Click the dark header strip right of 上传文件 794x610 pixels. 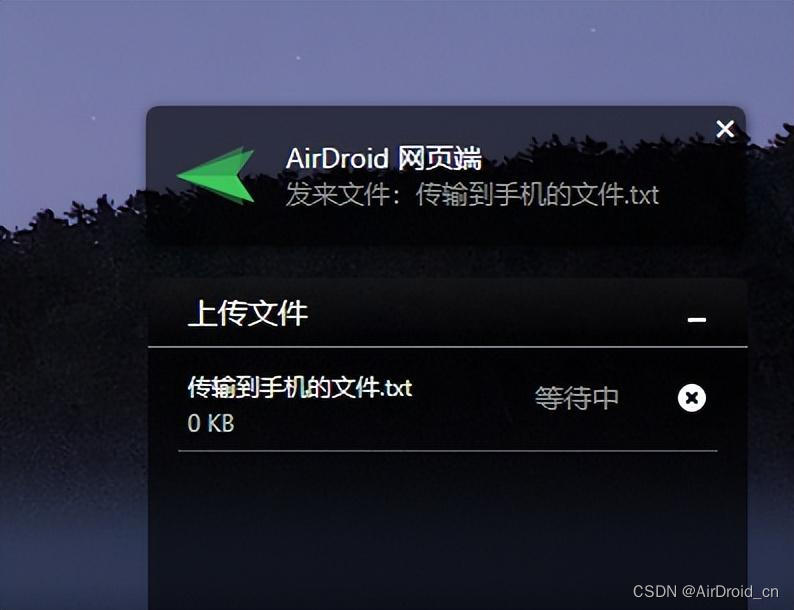(x=496, y=314)
